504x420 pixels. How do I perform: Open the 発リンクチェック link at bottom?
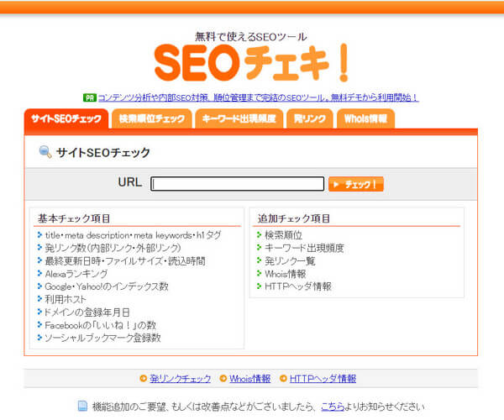pyautogui.click(x=181, y=379)
